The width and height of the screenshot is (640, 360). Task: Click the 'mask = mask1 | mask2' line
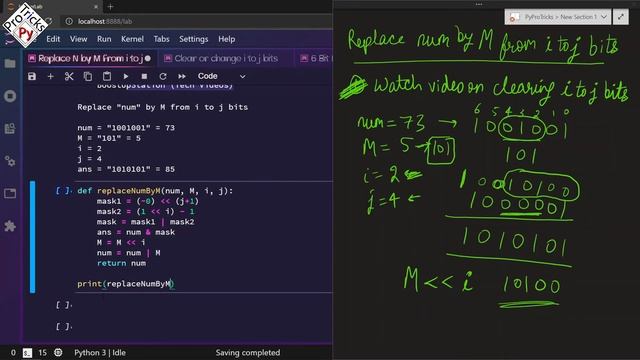pos(145,222)
